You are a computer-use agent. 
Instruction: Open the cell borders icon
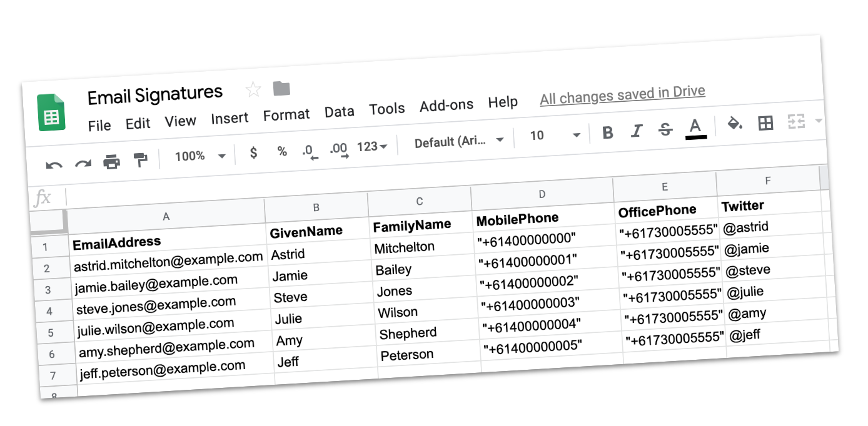click(765, 122)
